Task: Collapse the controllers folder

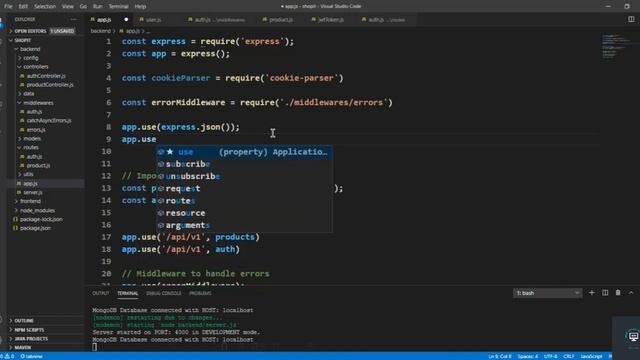Action: [36, 67]
